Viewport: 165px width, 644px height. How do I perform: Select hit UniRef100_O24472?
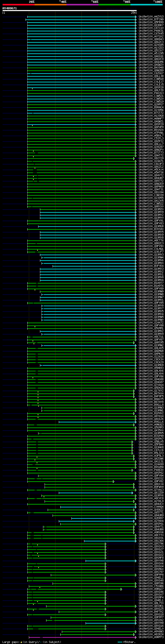[x=151, y=323]
